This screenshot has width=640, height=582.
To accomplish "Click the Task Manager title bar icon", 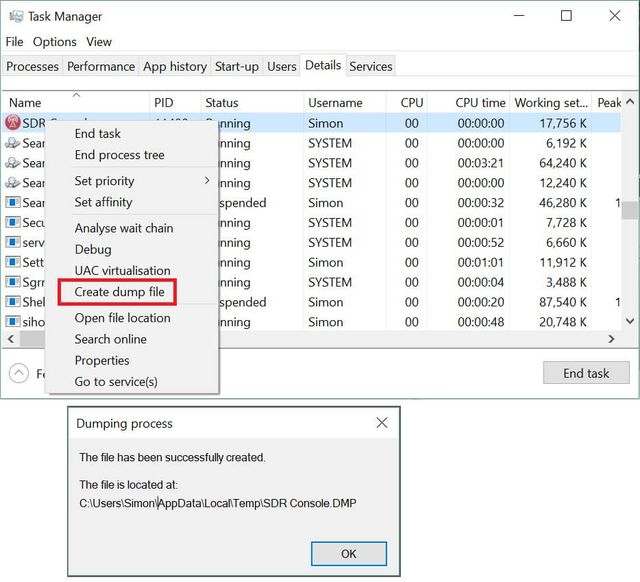I will click(x=16, y=16).
